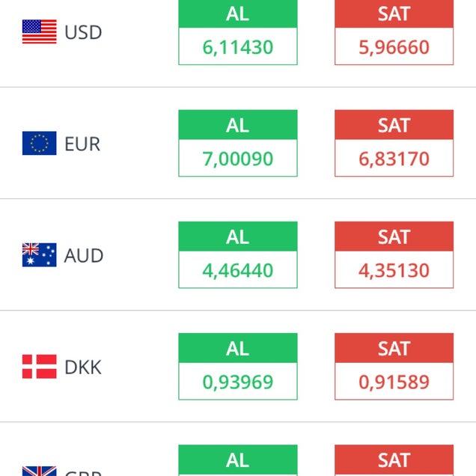Image resolution: width=476 pixels, height=476 pixels.
Task: Click DKK buy rate 0,93969
Action: pos(238,382)
